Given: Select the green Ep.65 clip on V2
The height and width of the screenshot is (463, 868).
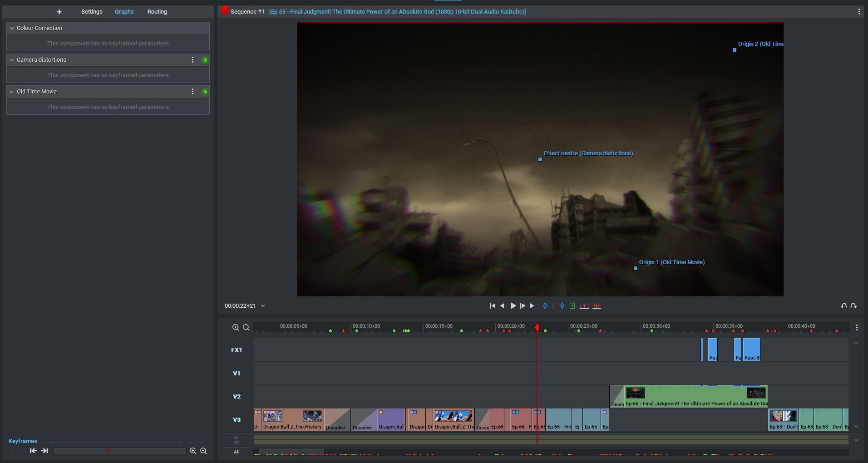Looking at the screenshot, I should [x=695, y=396].
